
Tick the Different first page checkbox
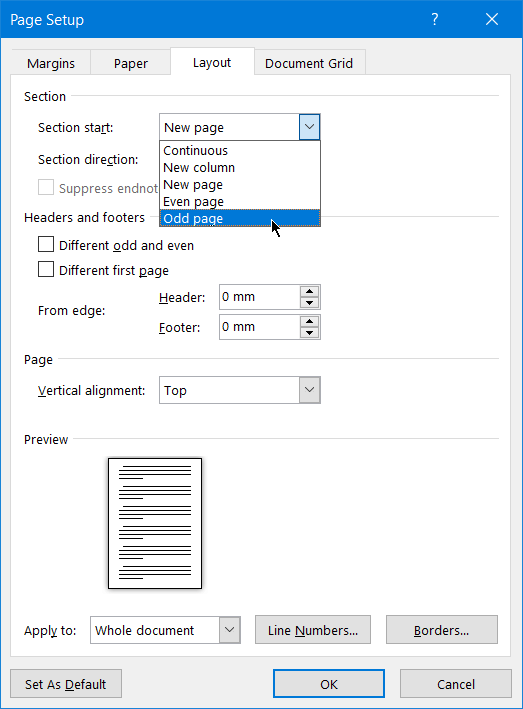(46, 269)
